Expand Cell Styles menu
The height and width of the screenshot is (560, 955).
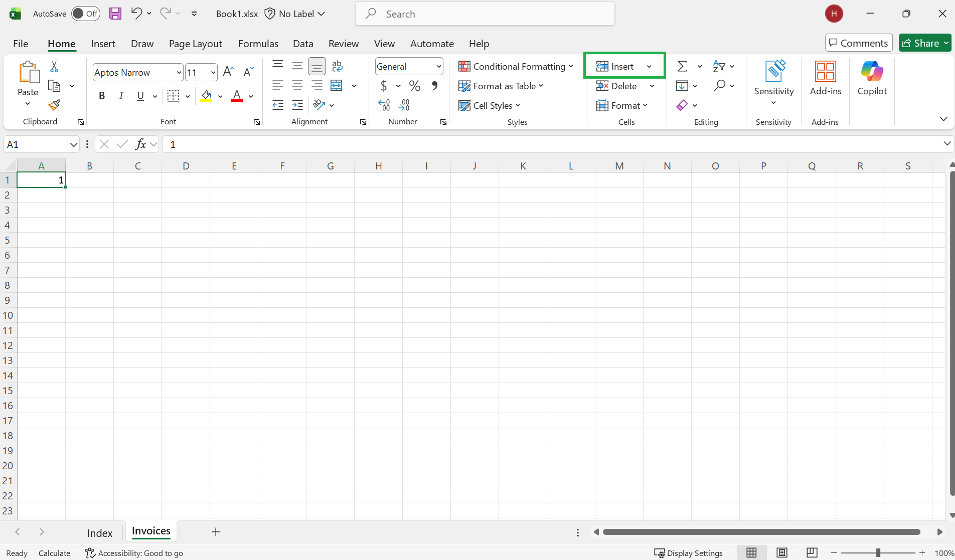(490, 105)
